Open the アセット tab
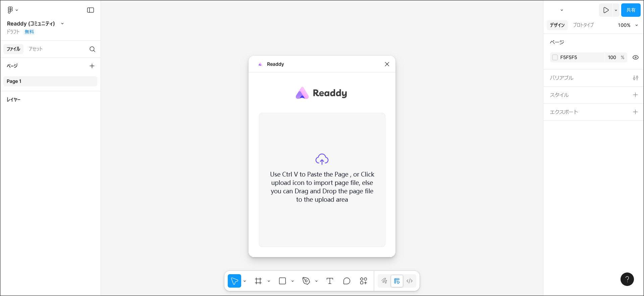644x296 pixels. tap(36, 49)
